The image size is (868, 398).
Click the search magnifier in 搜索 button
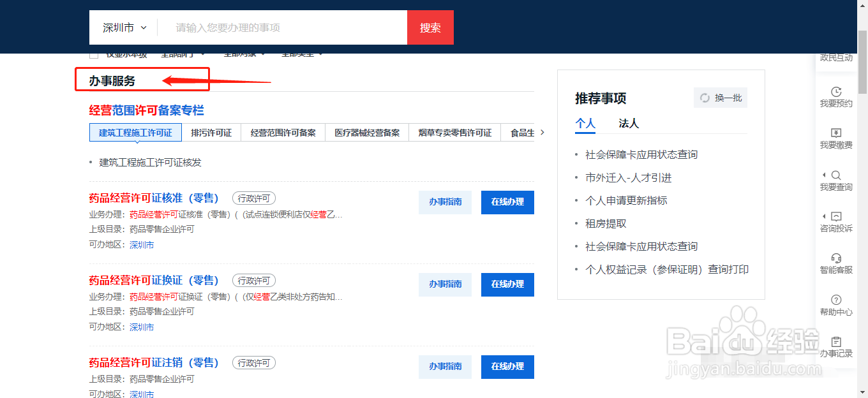pos(430,27)
